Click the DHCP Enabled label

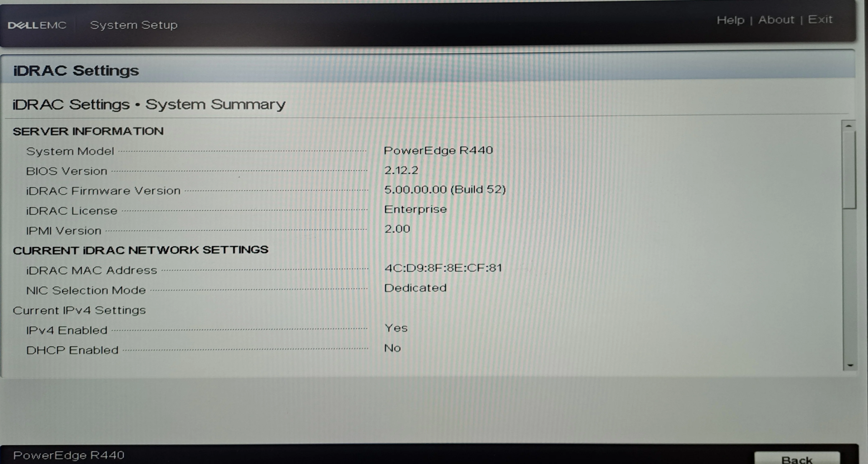pos(72,350)
